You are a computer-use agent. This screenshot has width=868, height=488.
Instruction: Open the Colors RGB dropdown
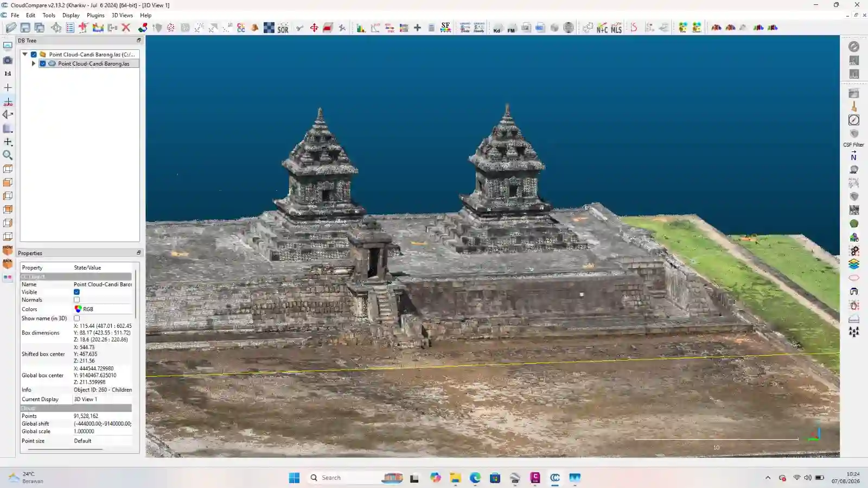102,309
